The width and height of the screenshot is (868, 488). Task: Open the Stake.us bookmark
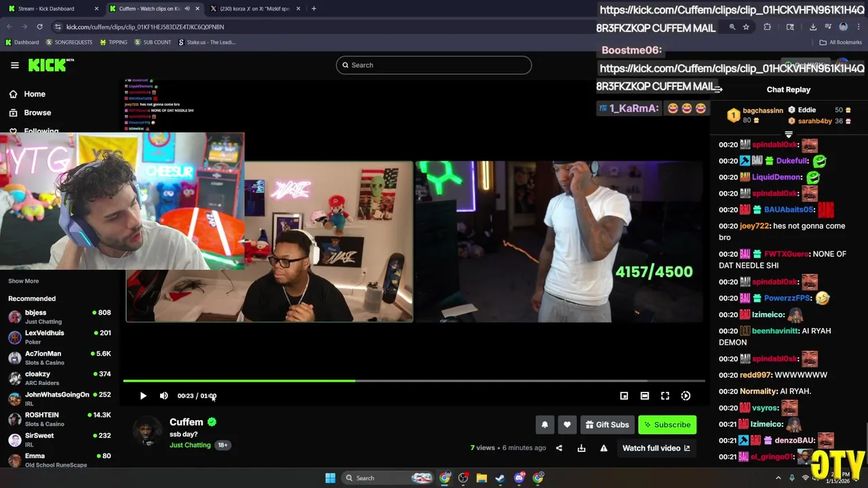point(207,42)
